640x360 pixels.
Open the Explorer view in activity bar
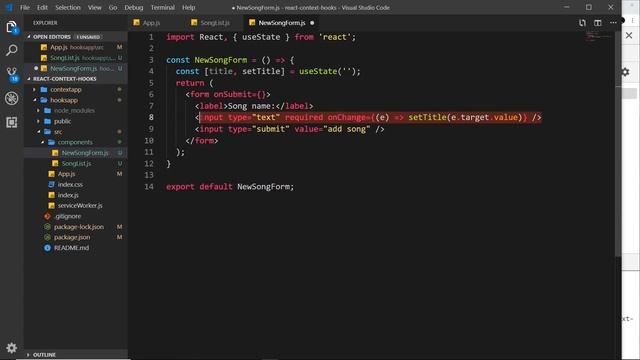click(11, 27)
